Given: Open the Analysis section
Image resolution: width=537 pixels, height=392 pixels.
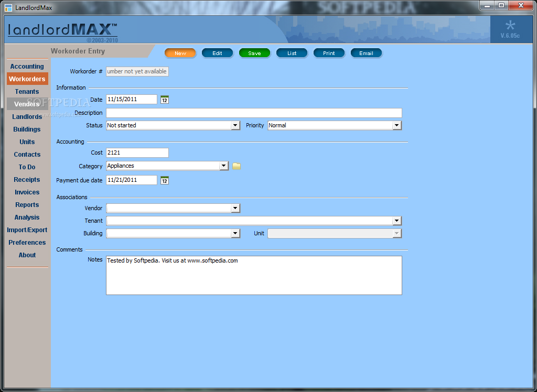Looking at the screenshot, I should pyautogui.click(x=27, y=217).
